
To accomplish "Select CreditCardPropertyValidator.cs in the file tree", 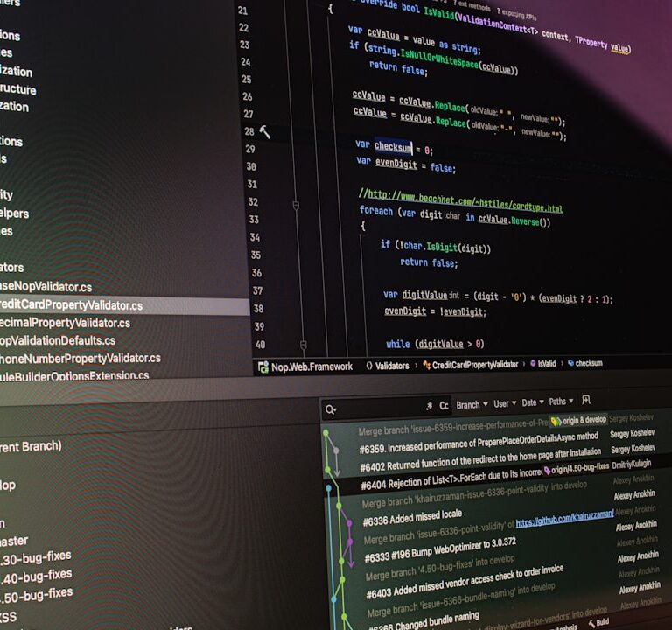I will (124, 305).
